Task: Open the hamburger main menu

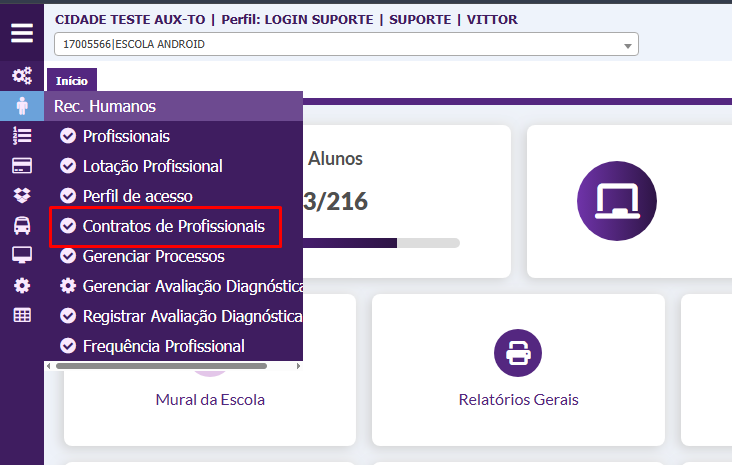Action: click(x=21, y=33)
